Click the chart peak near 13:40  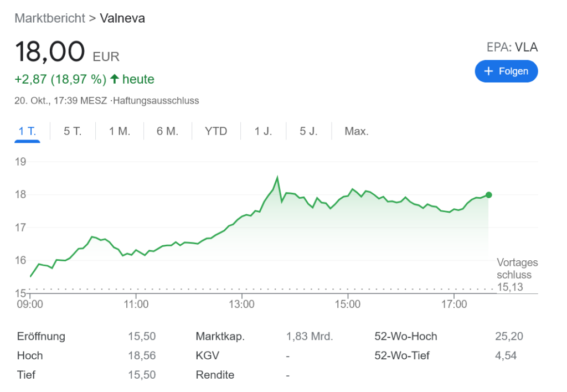(277, 178)
